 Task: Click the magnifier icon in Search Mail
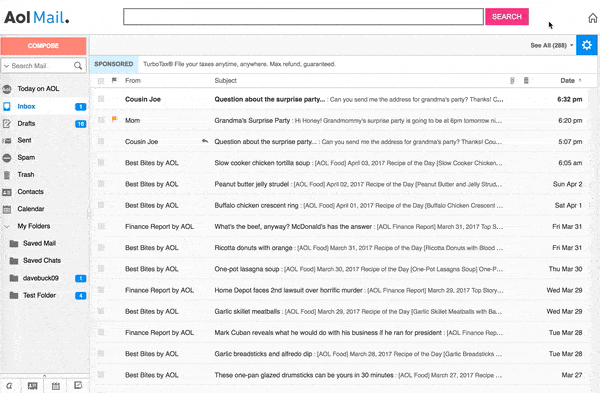coord(78,66)
